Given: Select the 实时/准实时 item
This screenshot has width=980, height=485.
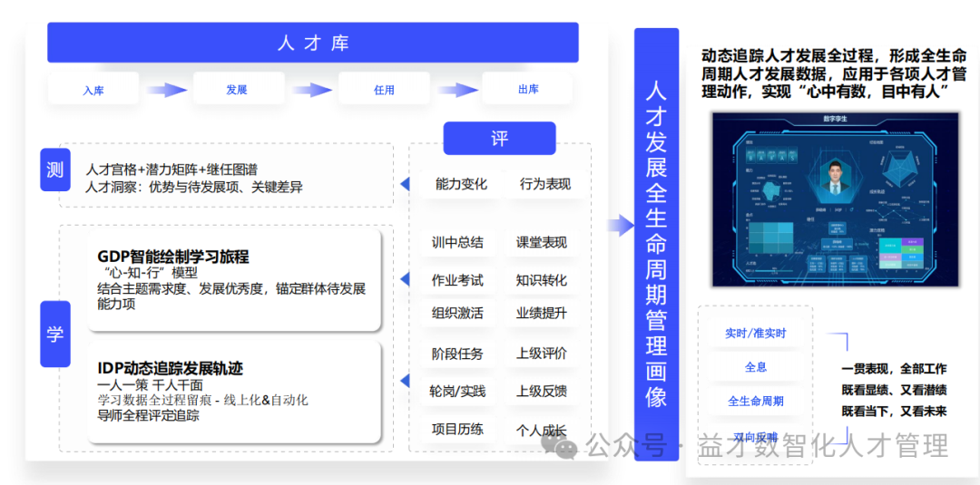Looking at the screenshot, I should coord(756,334).
